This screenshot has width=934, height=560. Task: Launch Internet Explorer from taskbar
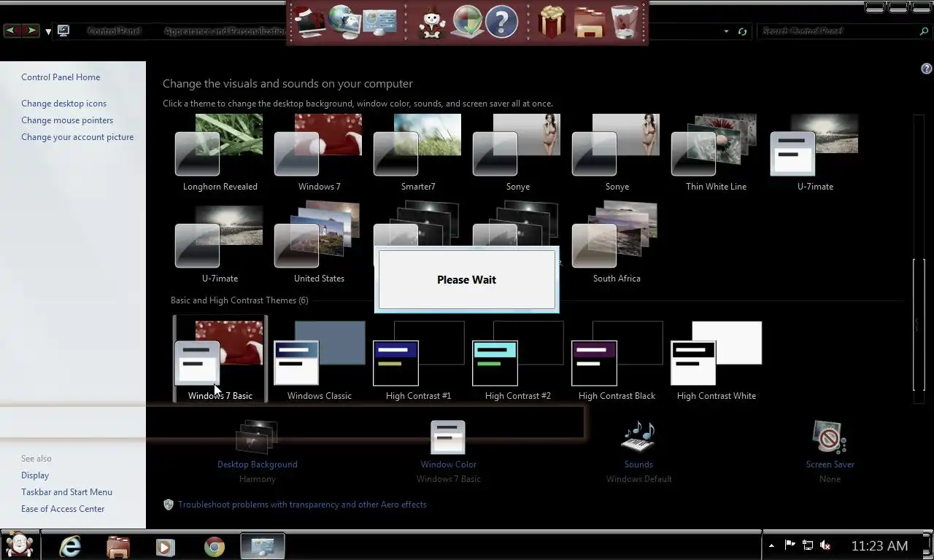[x=70, y=546]
